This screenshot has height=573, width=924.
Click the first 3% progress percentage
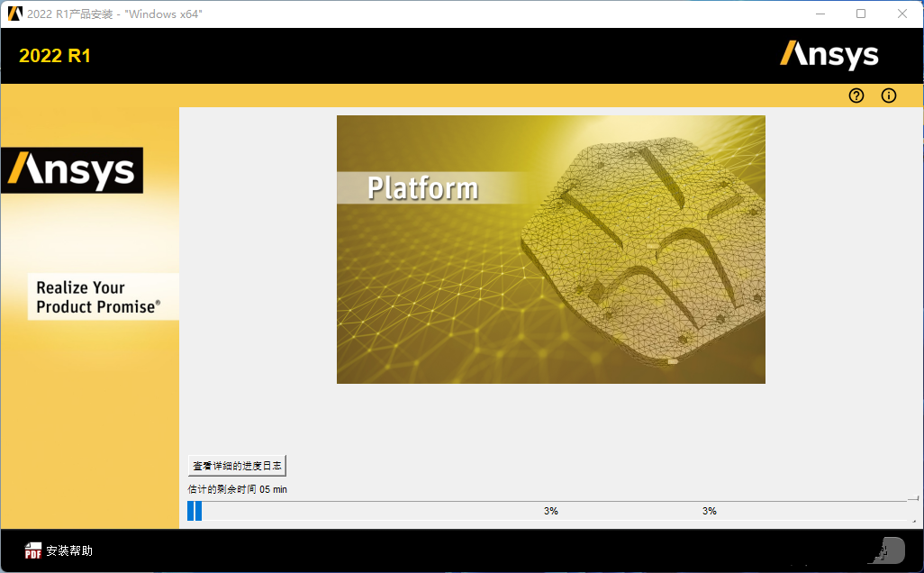pos(551,511)
